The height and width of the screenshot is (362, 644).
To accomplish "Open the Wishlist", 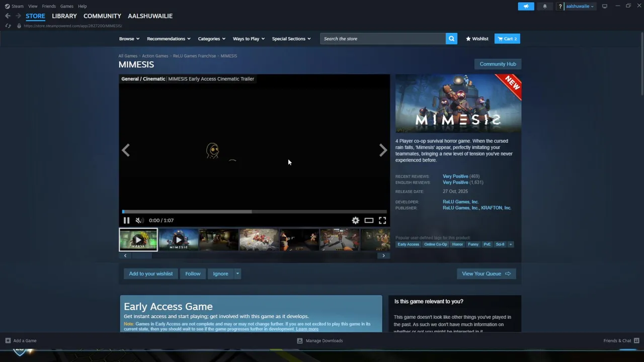I will [477, 39].
